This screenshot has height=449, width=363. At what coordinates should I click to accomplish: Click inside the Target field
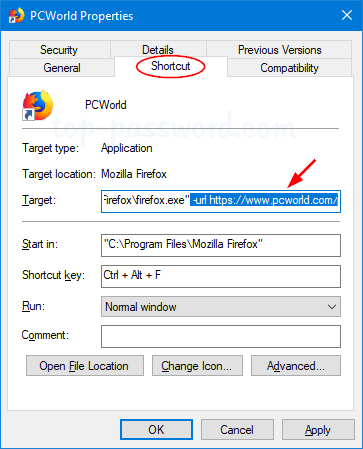click(221, 201)
